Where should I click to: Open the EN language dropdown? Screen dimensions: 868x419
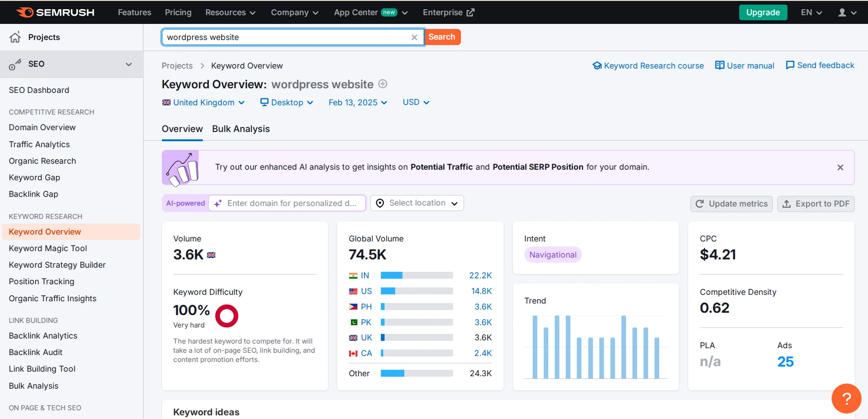point(811,12)
